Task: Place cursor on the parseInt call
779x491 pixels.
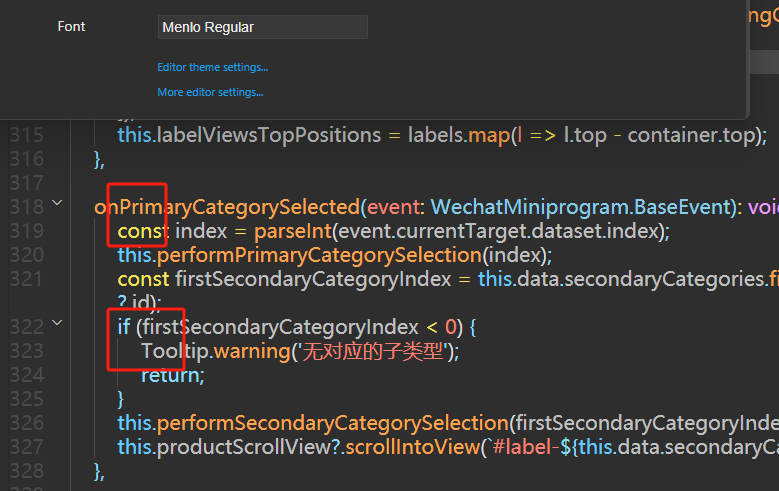Action: [x=295, y=231]
